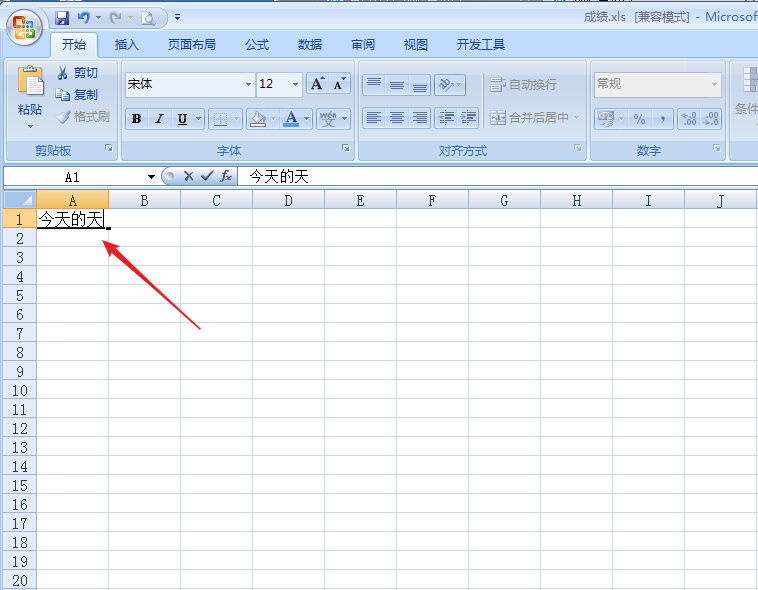
Task: Apply the comma style icon
Action: click(x=662, y=118)
